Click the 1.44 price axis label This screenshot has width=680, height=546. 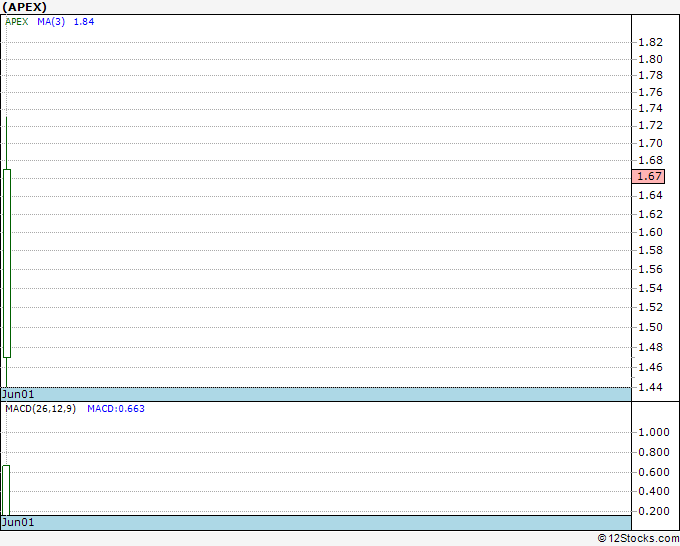tap(651, 387)
